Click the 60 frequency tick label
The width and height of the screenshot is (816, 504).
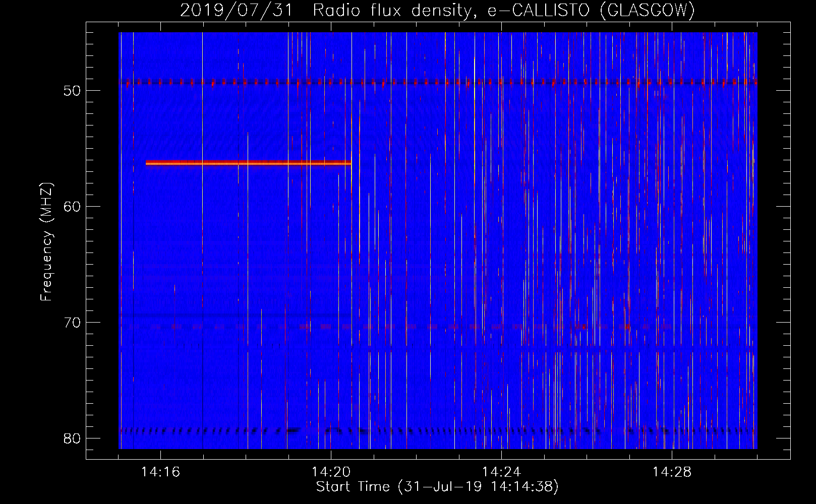pos(72,207)
